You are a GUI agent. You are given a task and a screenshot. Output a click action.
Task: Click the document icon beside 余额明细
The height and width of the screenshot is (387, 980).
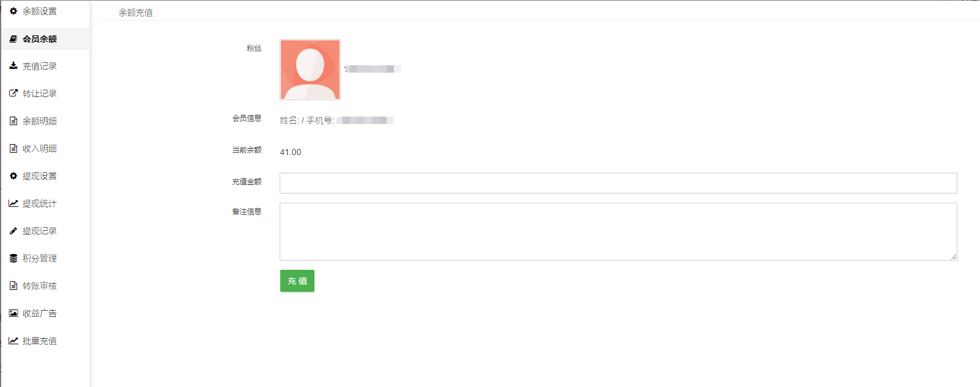click(13, 121)
